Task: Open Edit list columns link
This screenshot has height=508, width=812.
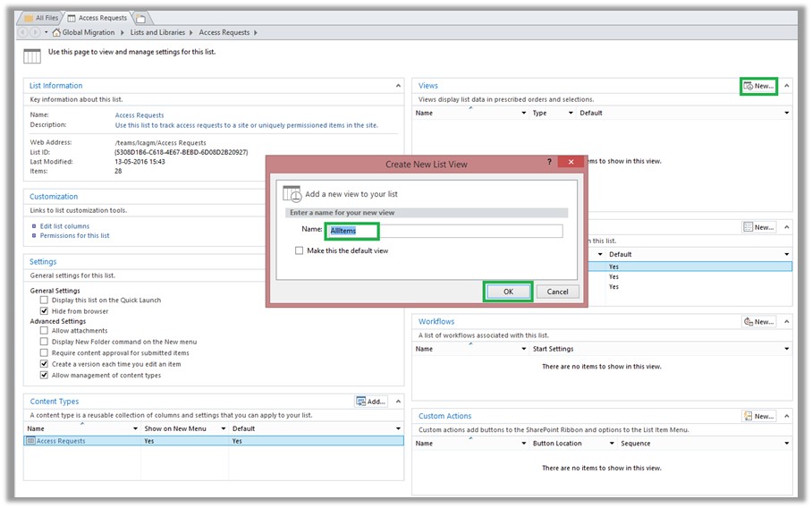Action: pos(64,226)
